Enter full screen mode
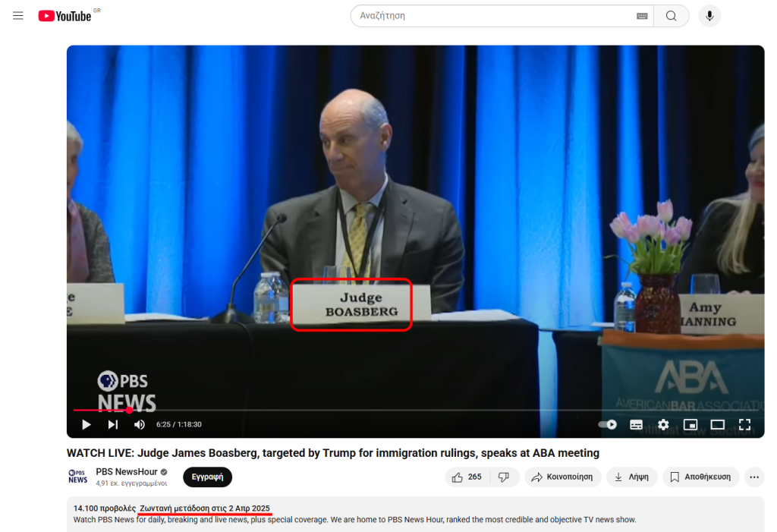The image size is (777, 532). pos(744,424)
